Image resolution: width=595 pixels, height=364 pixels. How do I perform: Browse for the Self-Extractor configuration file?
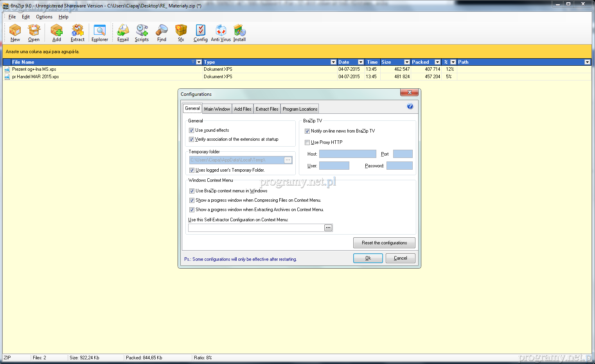pos(328,228)
